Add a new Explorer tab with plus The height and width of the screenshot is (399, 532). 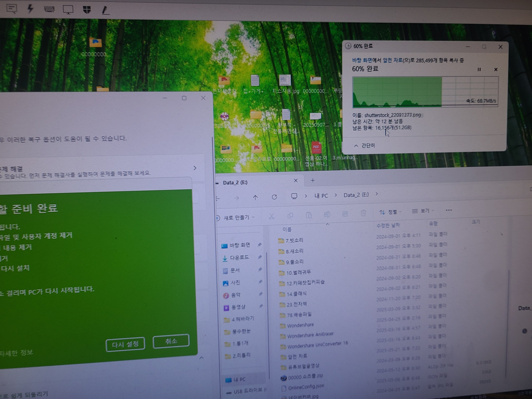pos(313,180)
